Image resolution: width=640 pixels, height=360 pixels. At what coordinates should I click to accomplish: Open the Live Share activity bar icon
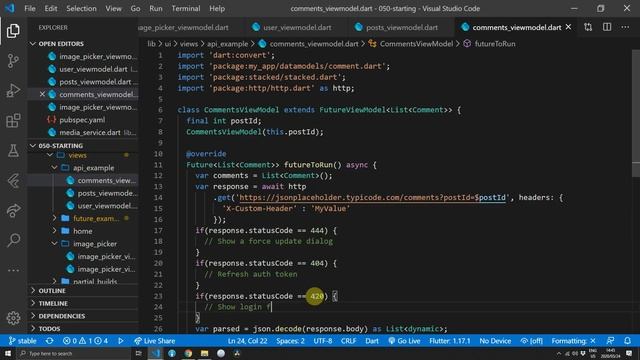[13, 210]
